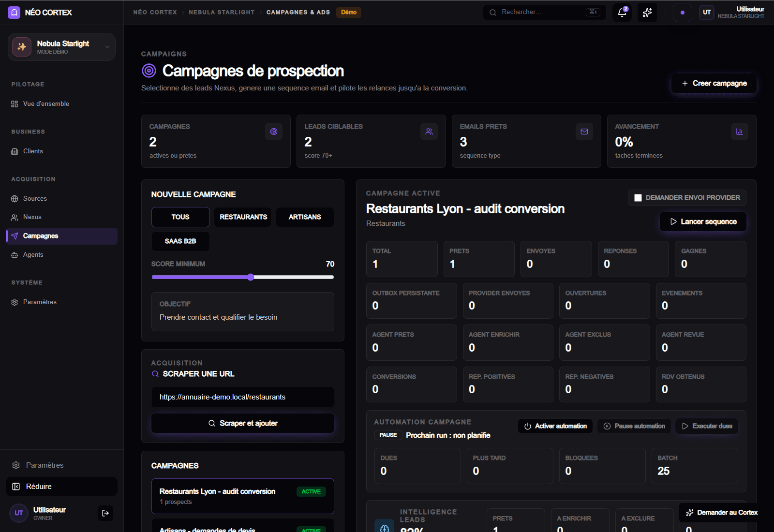Select the RESTAURANTS filter

pos(243,217)
